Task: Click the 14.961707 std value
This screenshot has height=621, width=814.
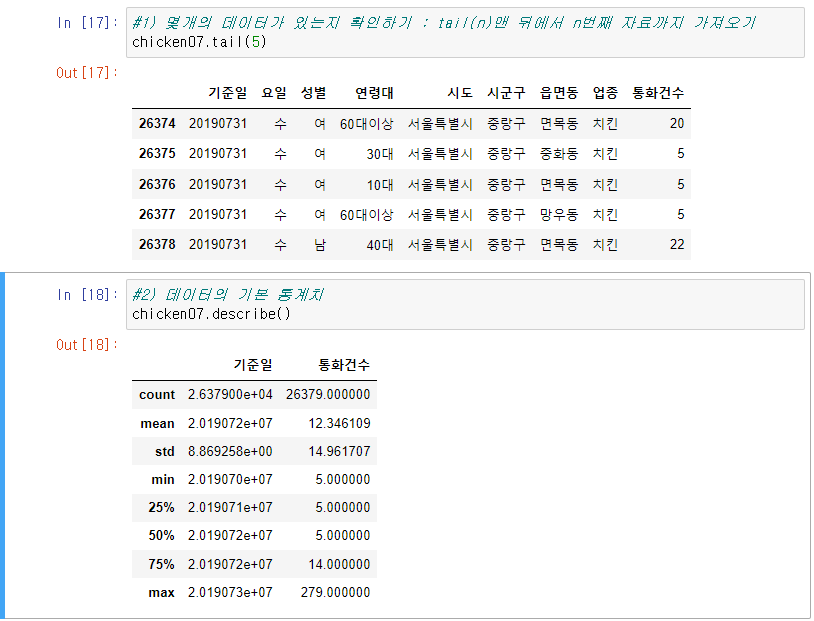Action: 339,452
